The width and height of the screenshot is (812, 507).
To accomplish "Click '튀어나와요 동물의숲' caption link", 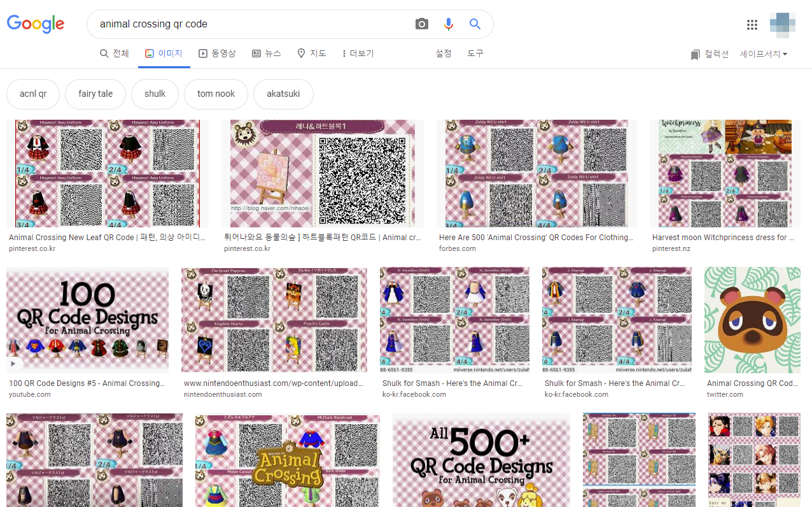I will (323, 238).
